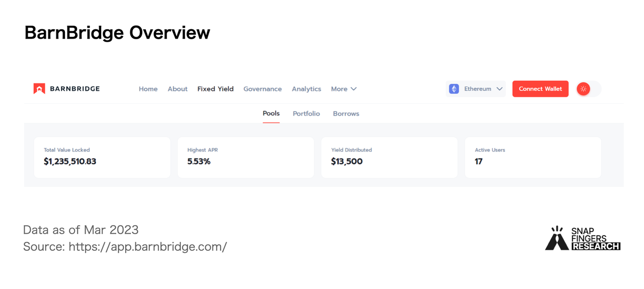The image size is (644, 289).
Task: Open the More dropdown menu
Action: click(x=344, y=89)
